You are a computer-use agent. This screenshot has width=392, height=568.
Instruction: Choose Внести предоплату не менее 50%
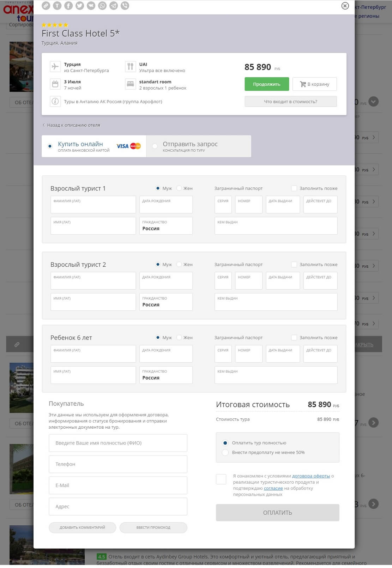click(x=225, y=452)
